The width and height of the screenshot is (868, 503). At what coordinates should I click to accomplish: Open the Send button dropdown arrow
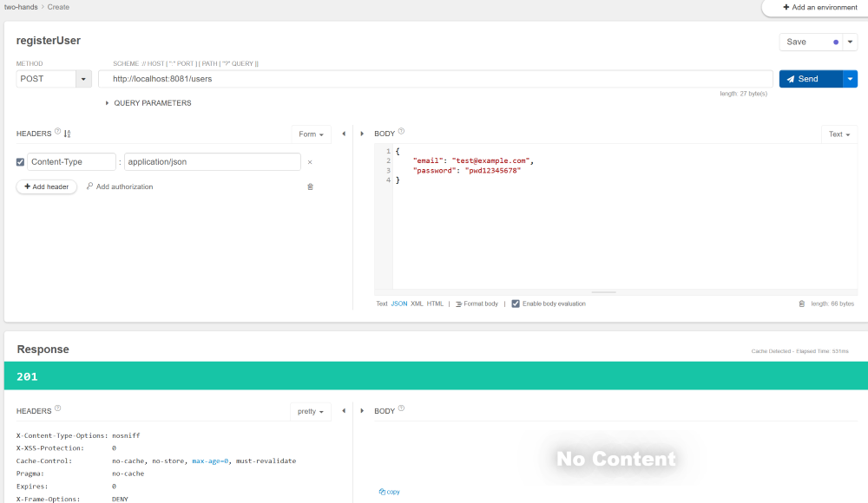(x=851, y=79)
